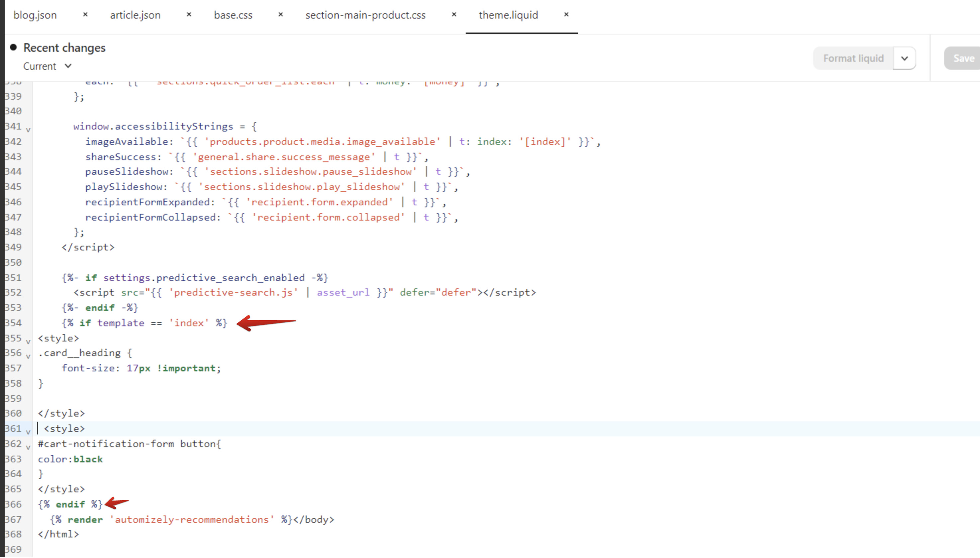Close the article.json tab
Image resolution: width=980 pixels, height=558 pixels.
coord(189,15)
